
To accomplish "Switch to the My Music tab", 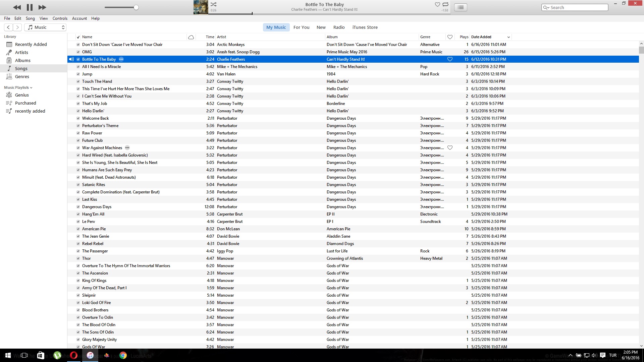I will tap(276, 27).
